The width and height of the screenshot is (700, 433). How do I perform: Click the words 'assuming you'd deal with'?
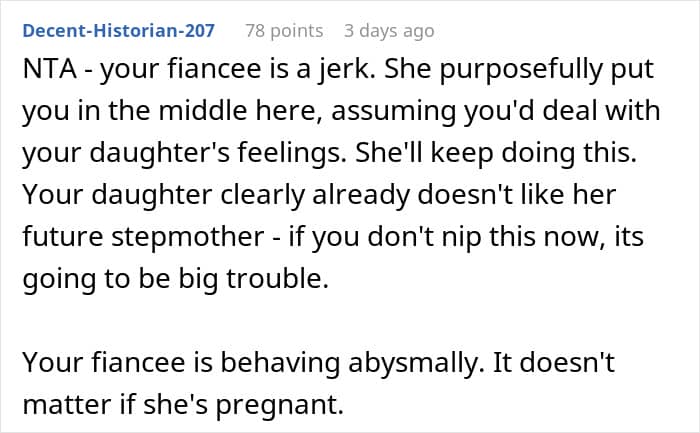496,111
